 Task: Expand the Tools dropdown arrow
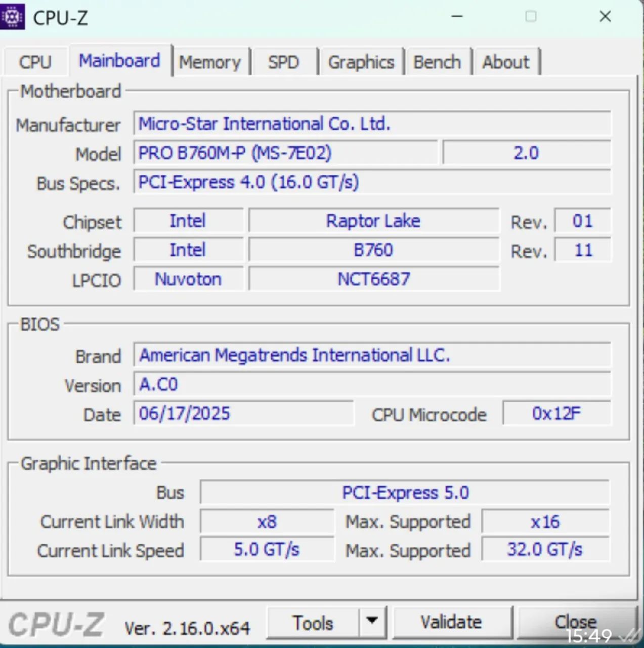[372, 623]
